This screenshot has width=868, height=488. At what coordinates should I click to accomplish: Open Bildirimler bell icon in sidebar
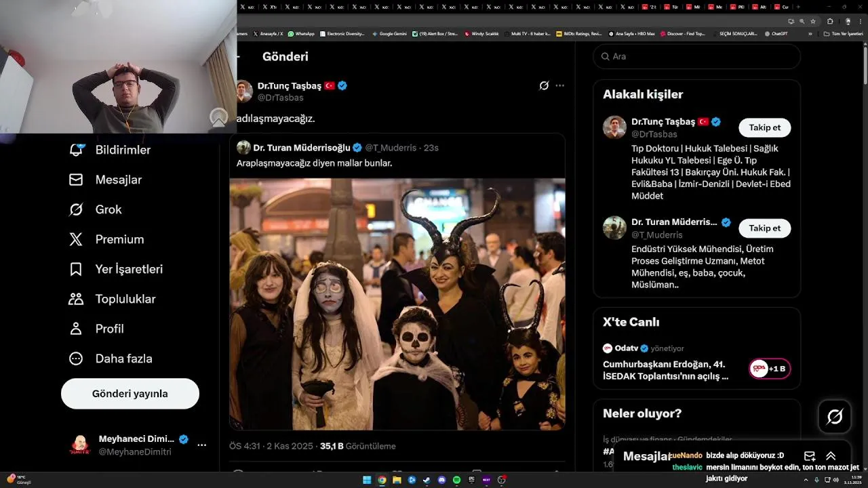coord(76,150)
